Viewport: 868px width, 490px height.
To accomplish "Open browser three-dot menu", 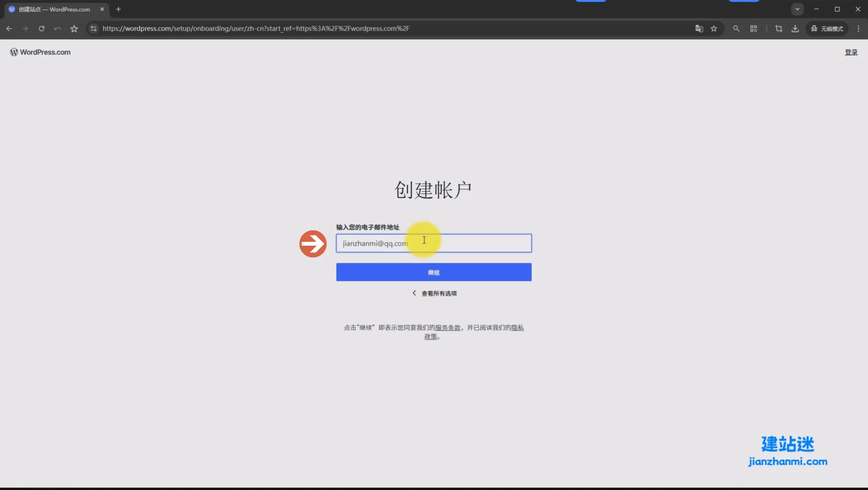I will click(x=858, y=29).
